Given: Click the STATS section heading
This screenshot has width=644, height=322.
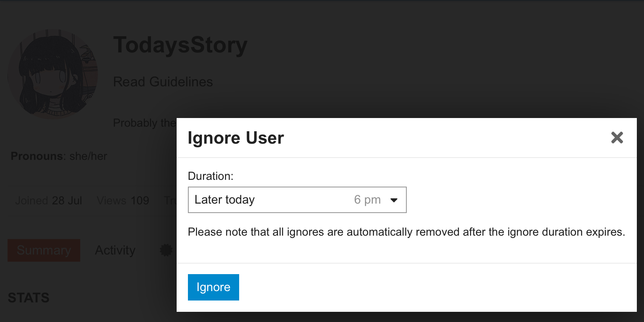Looking at the screenshot, I should click(29, 298).
